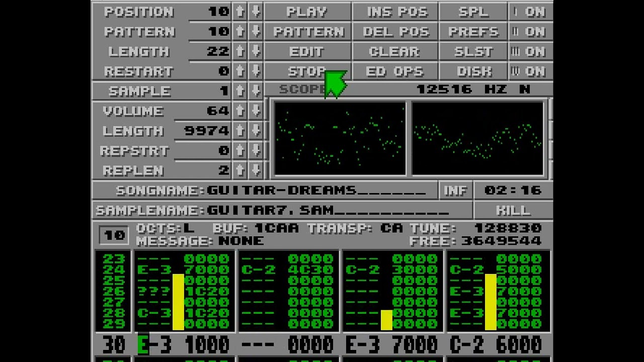Click the sample LENGTH value 9974
This screenshot has width=644, height=362.
[x=207, y=131]
